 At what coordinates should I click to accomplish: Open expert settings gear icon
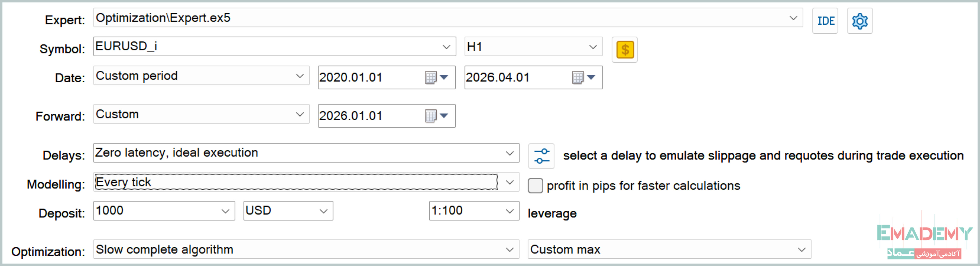tap(859, 21)
